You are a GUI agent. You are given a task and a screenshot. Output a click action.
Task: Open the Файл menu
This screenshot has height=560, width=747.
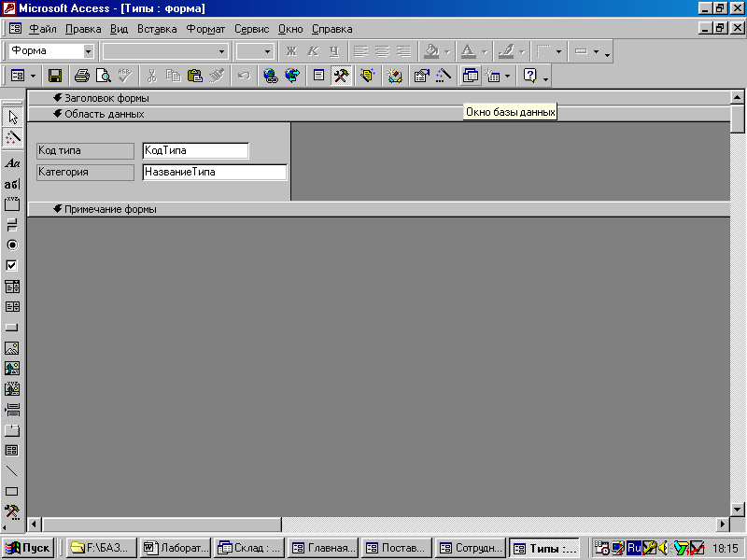pyautogui.click(x=43, y=29)
